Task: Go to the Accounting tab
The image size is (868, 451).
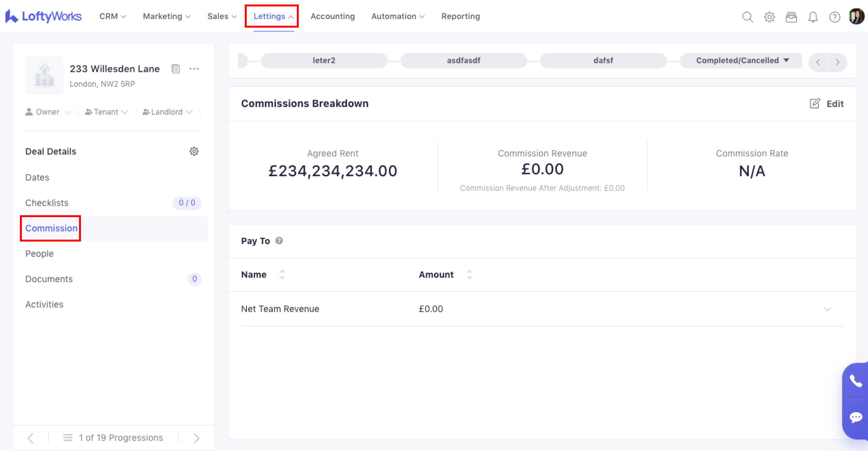Action: 332,16
